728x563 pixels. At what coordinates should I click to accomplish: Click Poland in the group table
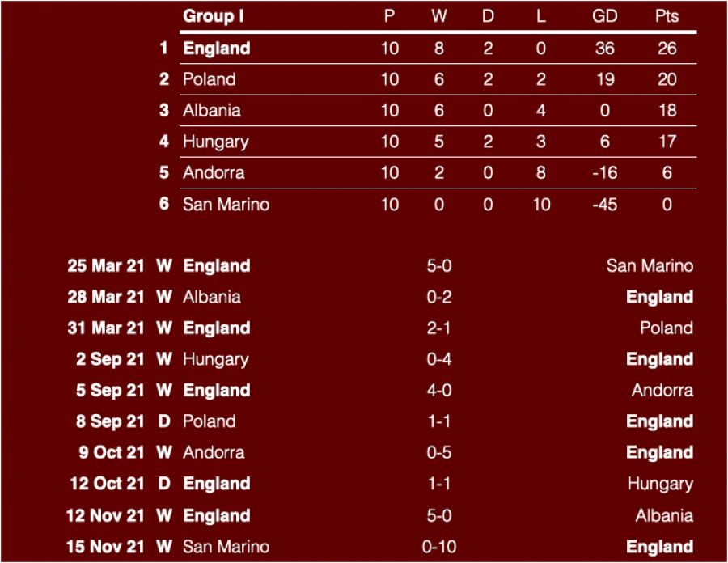pos(209,79)
